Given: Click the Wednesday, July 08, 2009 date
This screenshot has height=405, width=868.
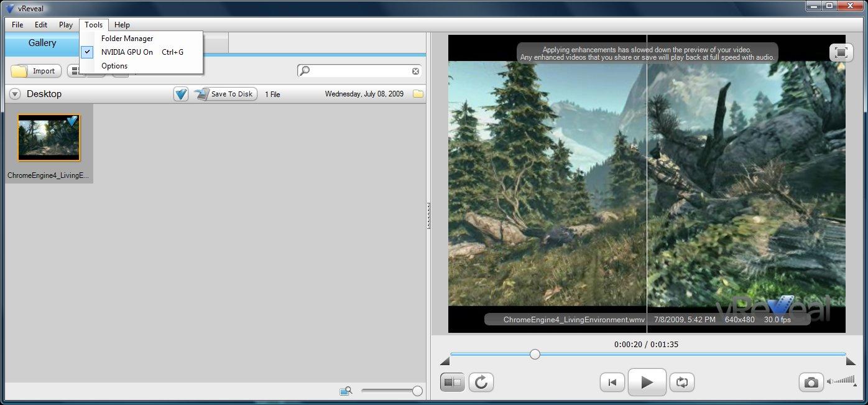Looking at the screenshot, I should [364, 94].
